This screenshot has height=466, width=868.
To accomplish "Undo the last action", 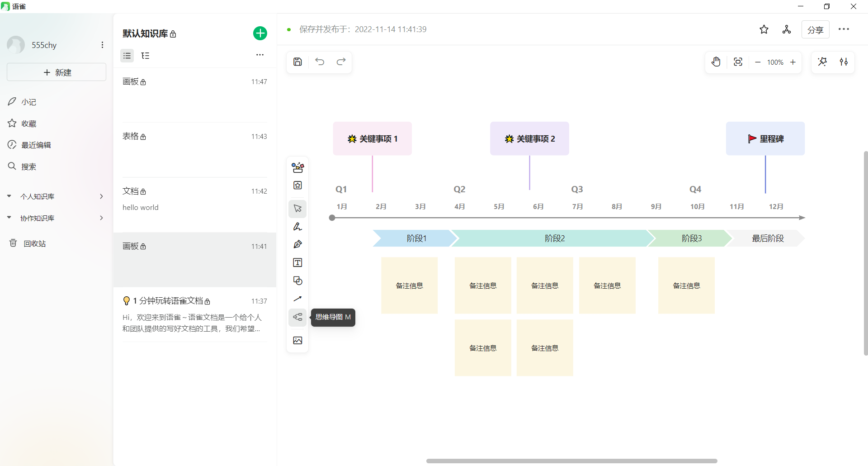I will point(320,62).
